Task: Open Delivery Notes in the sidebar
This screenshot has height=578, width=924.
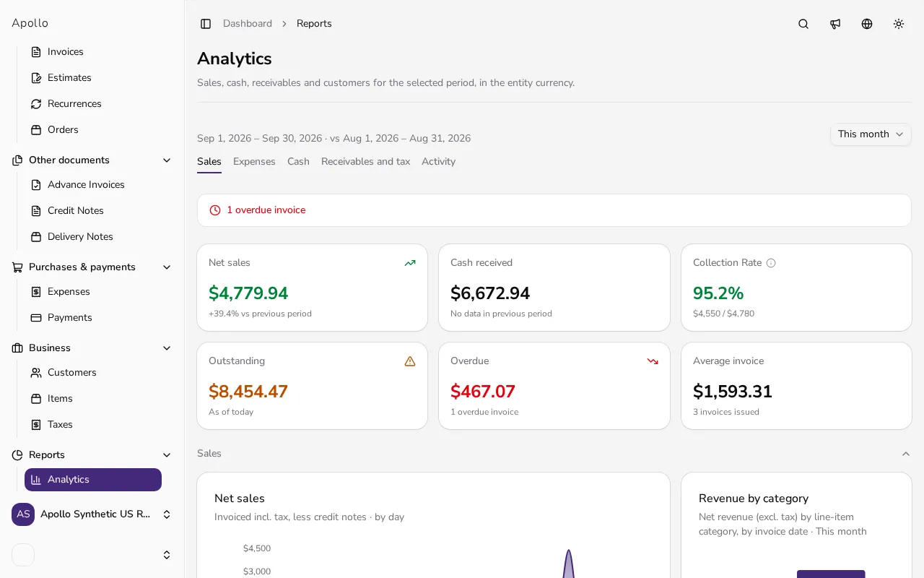Action: pyautogui.click(x=93, y=237)
